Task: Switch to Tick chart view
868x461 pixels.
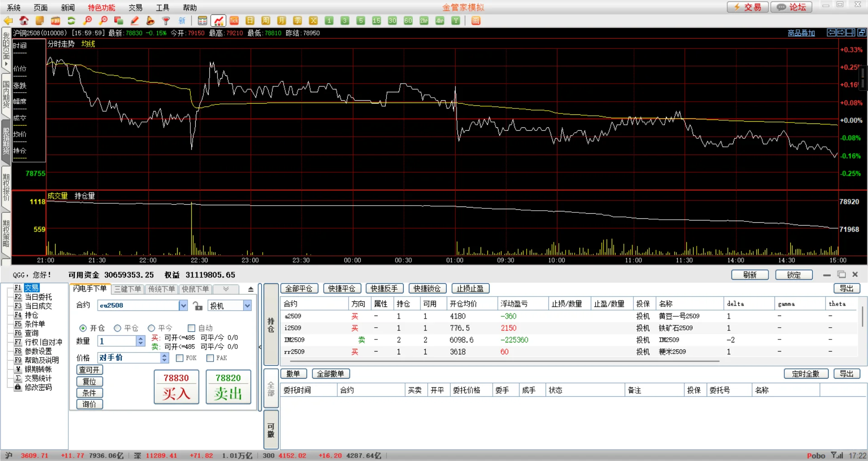Action: click(234, 21)
